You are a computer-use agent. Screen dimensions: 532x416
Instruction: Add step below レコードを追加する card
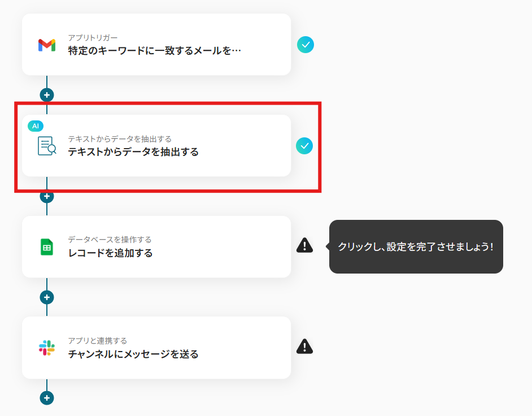click(x=47, y=297)
